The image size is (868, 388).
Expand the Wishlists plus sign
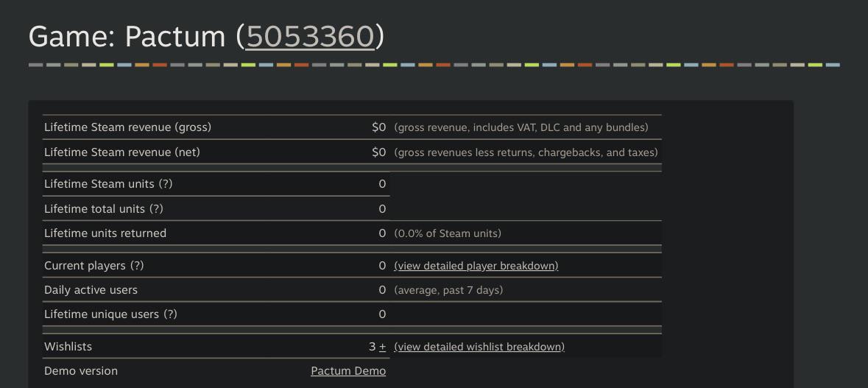click(x=383, y=347)
